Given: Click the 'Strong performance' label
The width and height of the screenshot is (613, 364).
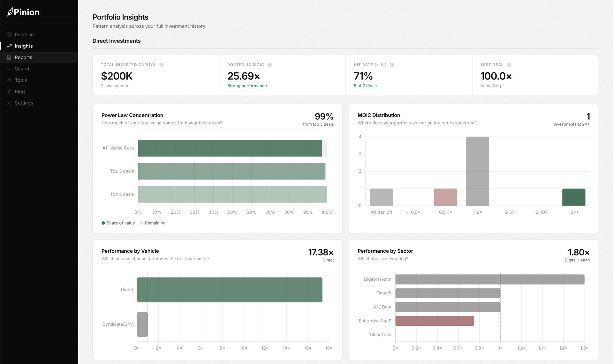Looking at the screenshot, I should (x=247, y=86).
